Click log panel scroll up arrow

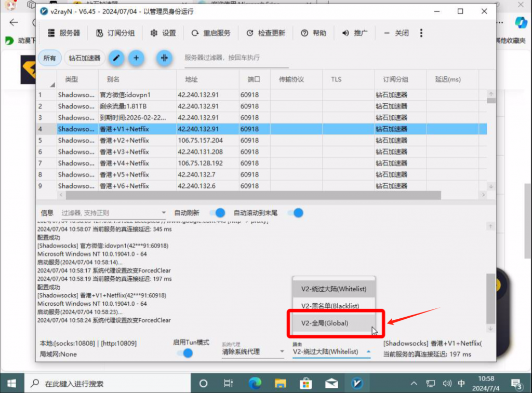490,226
